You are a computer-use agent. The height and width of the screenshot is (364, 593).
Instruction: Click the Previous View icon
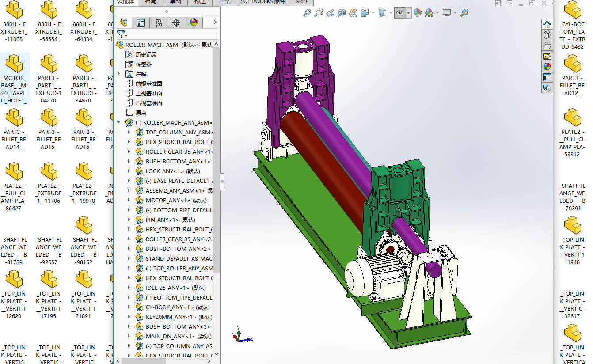(x=330, y=13)
